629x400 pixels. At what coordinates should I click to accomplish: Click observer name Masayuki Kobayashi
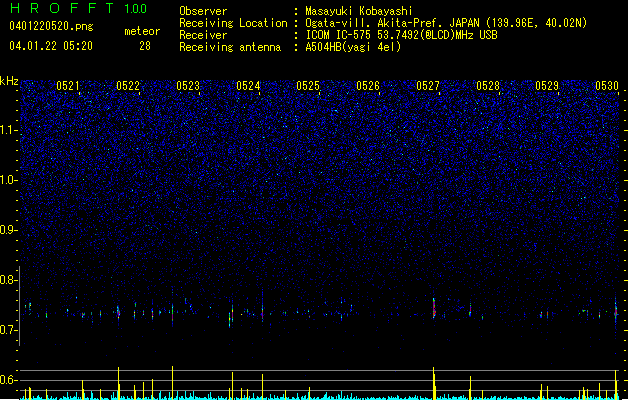pos(359,11)
